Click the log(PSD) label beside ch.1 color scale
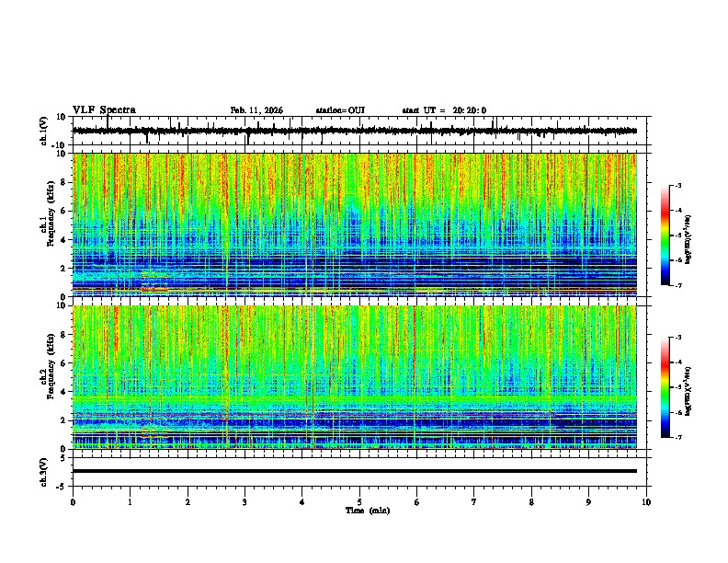The width and height of the screenshot is (728, 563). coord(688,240)
